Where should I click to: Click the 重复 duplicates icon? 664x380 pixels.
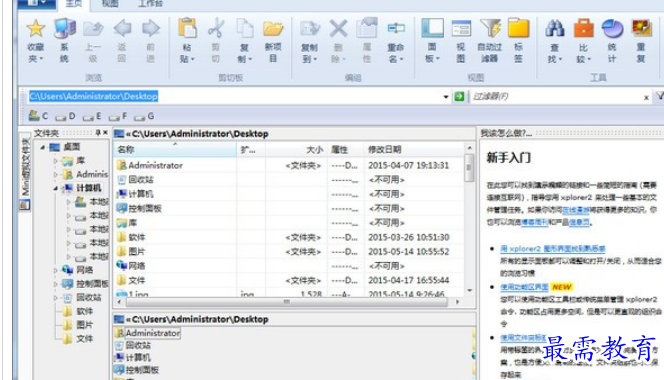pos(641,29)
